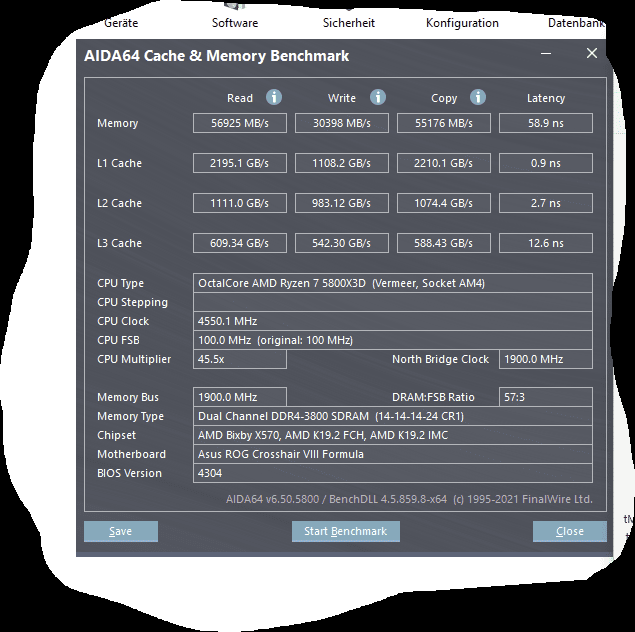Click the L3 Cache row label

(119, 243)
